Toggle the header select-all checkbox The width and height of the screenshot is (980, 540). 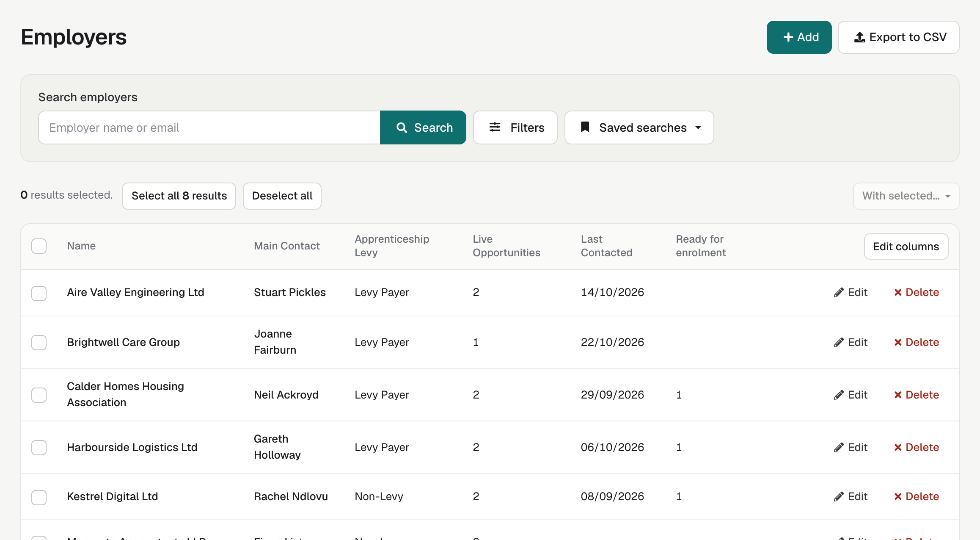39,246
